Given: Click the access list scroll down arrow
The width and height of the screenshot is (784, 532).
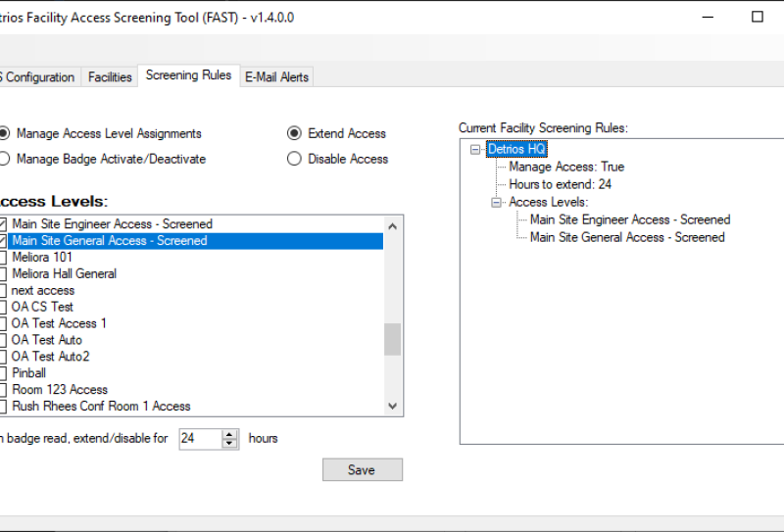Looking at the screenshot, I should point(393,407).
